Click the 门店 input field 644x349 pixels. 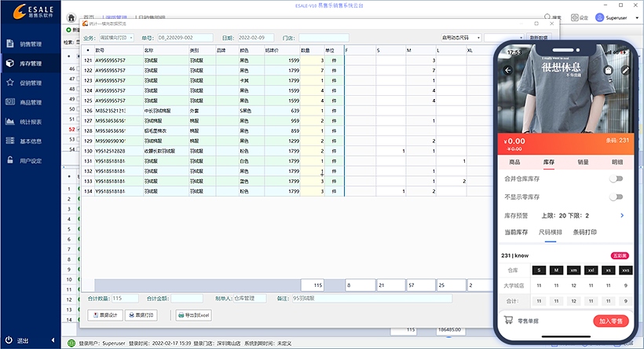click(x=323, y=37)
